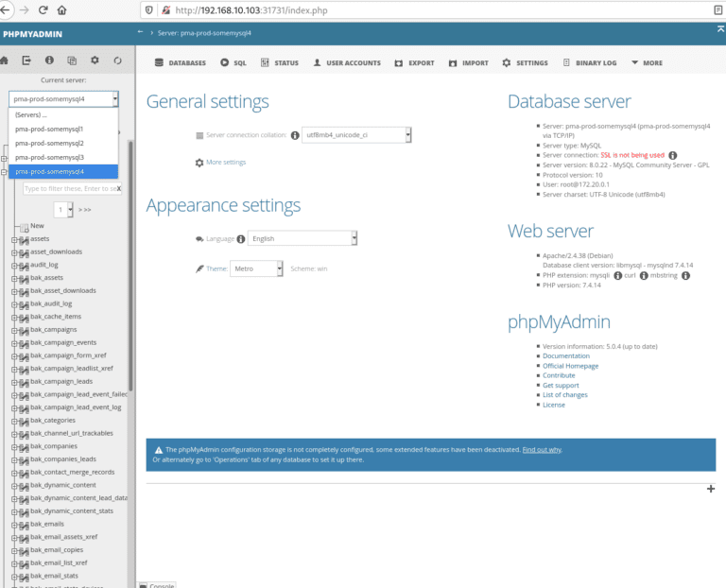Open navigation panel settings gear icon

tap(95, 61)
